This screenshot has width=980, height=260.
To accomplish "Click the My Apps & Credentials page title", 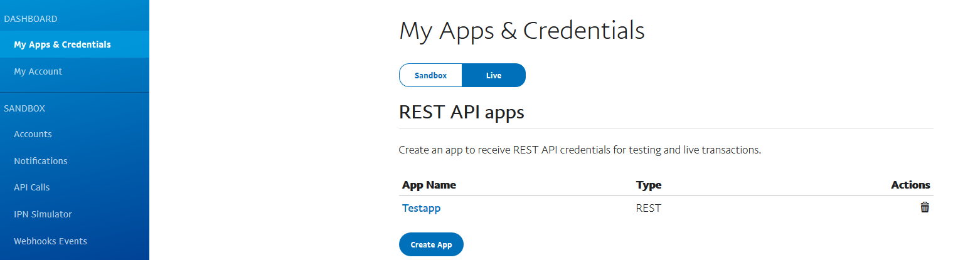I will pos(521,30).
